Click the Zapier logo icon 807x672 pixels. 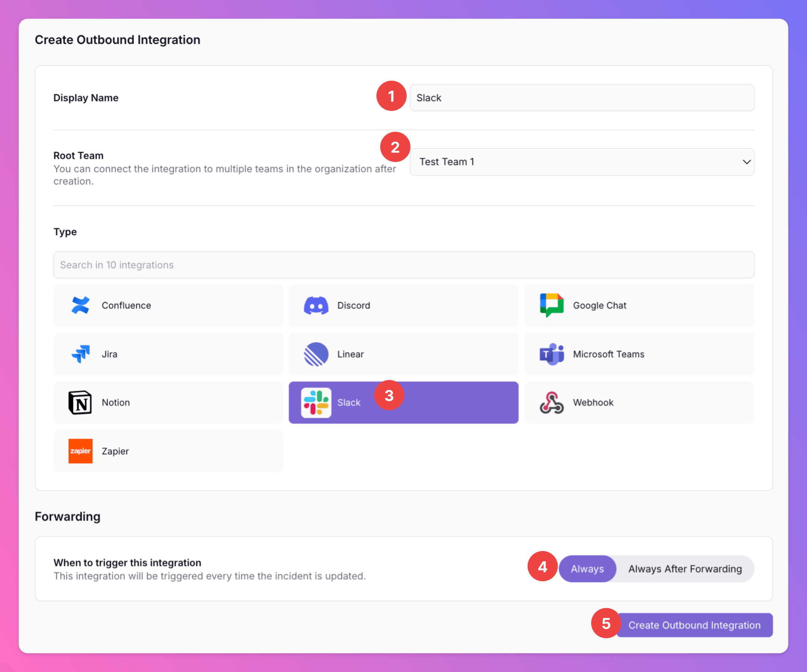tap(80, 451)
